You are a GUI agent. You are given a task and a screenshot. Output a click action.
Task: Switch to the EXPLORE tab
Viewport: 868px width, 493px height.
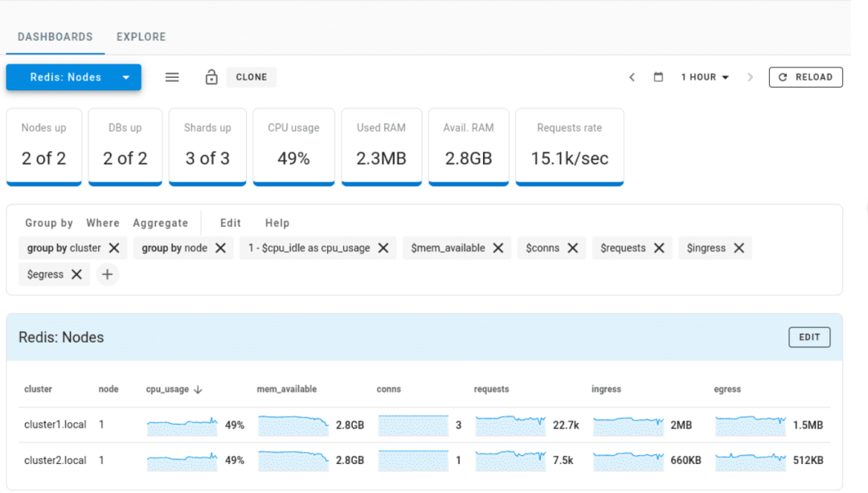click(x=141, y=36)
